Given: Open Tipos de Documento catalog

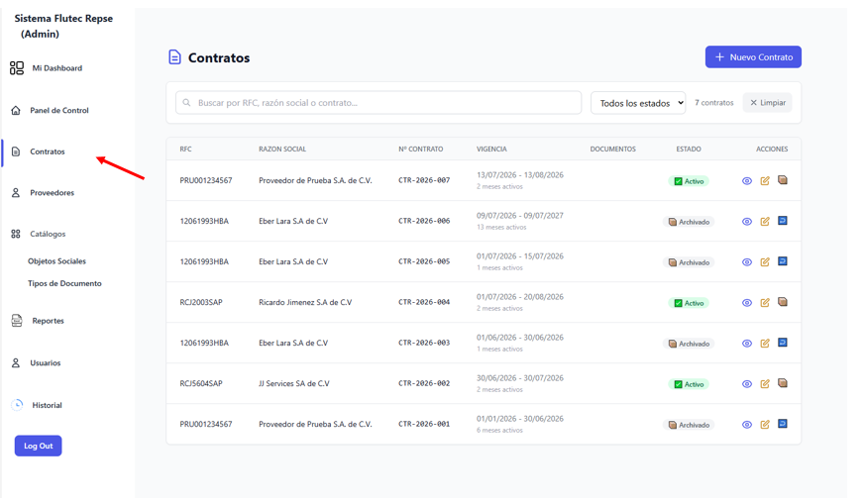Looking at the screenshot, I should (64, 283).
